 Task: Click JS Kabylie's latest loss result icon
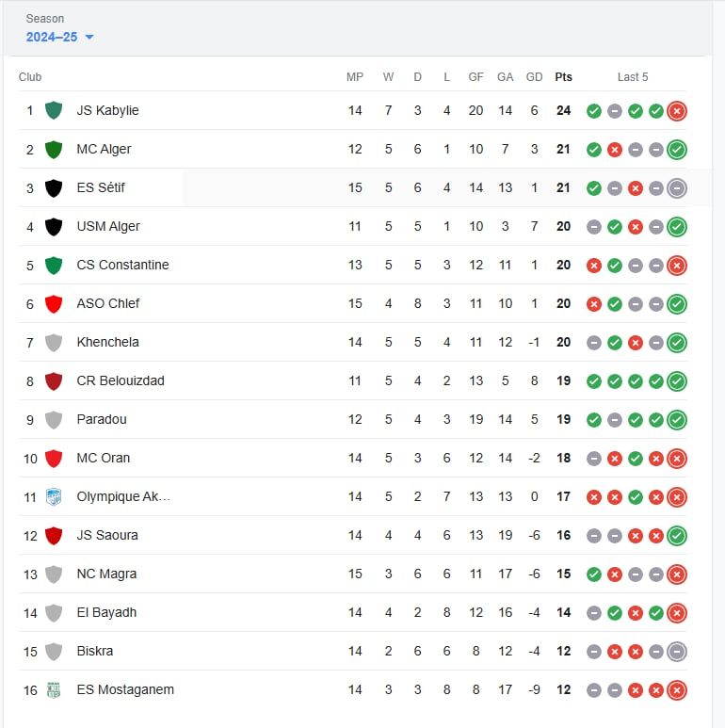(x=677, y=111)
